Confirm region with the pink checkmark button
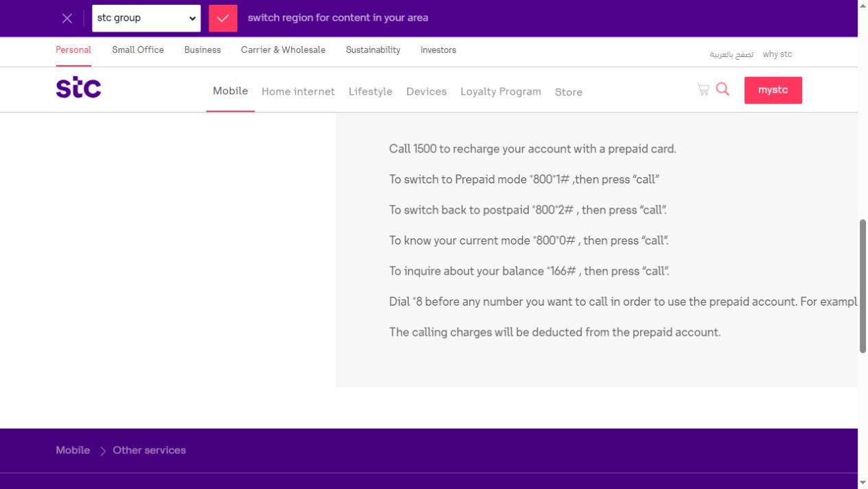Viewport: 868px width, 489px height. tap(223, 19)
